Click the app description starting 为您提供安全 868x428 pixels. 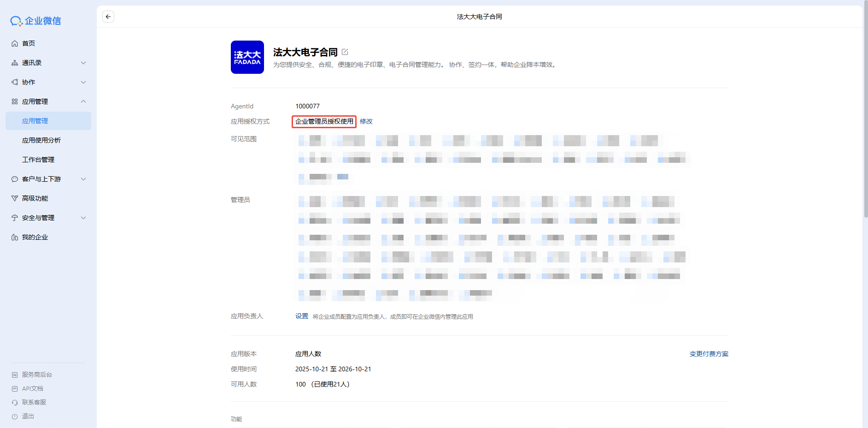click(416, 65)
